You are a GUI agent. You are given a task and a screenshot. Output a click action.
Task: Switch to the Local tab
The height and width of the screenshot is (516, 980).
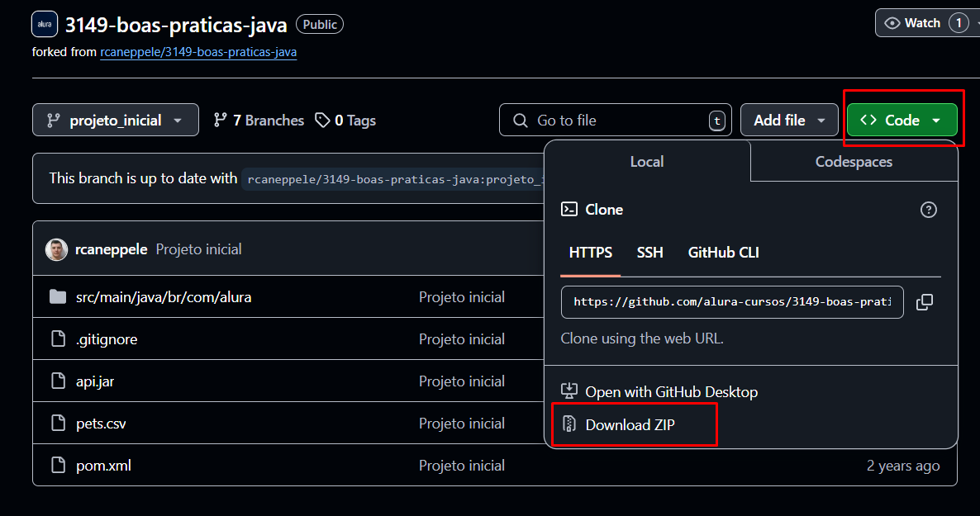tap(647, 162)
